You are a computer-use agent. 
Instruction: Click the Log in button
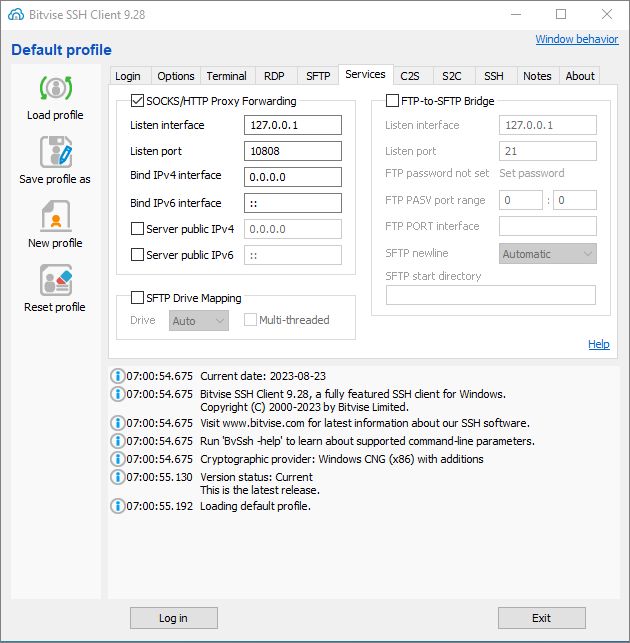coord(173,618)
